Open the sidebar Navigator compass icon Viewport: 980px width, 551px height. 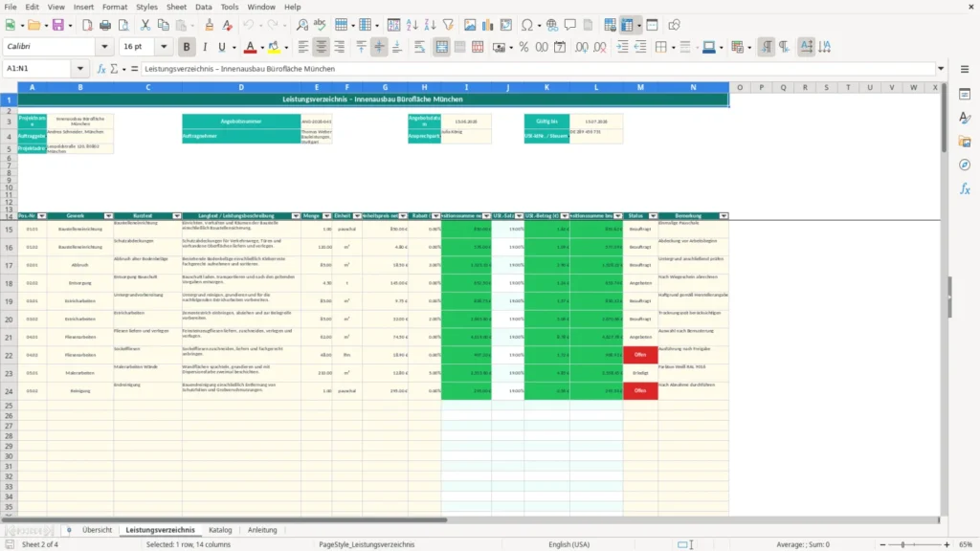[965, 165]
